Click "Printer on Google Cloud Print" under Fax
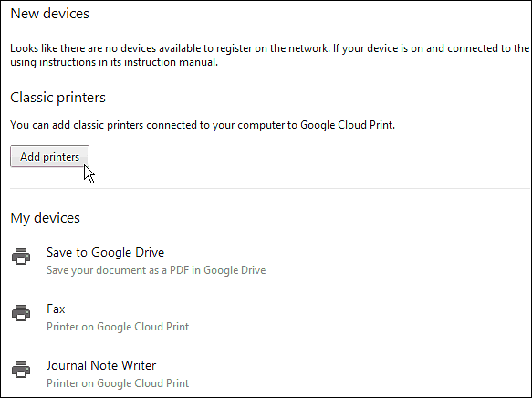 point(118,327)
